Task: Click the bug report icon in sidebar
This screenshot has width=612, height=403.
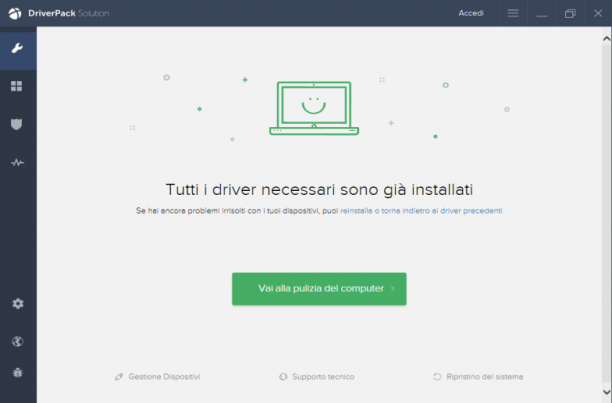Action: (x=18, y=373)
